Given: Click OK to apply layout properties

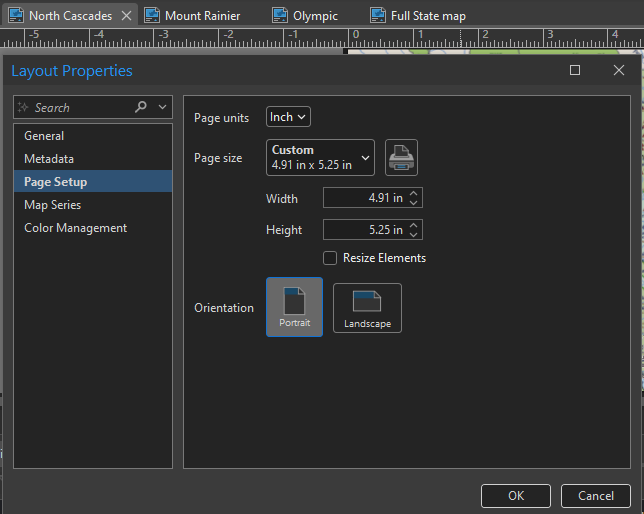Looking at the screenshot, I should coord(516,496).
